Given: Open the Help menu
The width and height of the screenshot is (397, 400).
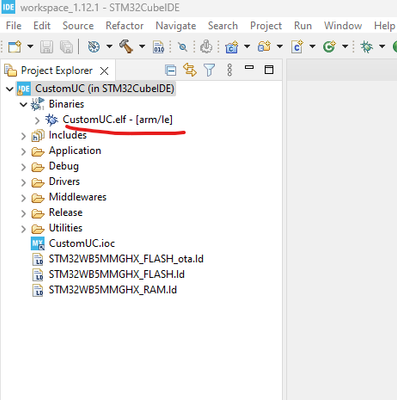Looking at the screenshot, I should (x=385, y=26).
